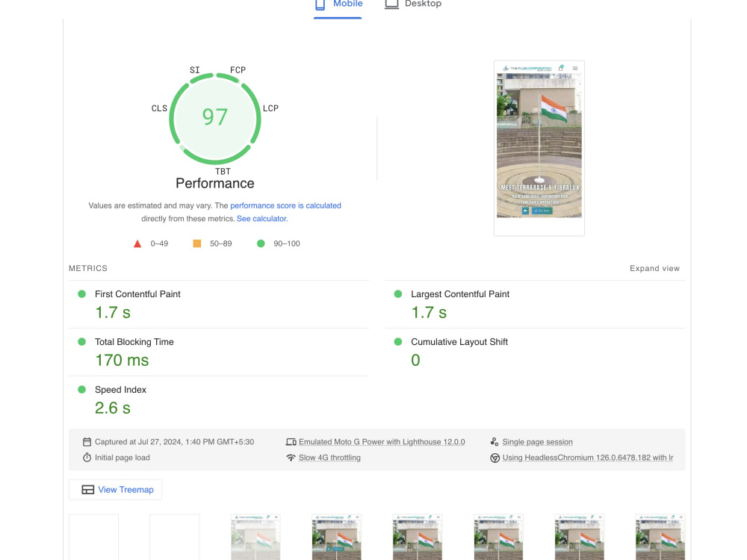Click the third filmstrip frame with faded flag

pos(255,537)
